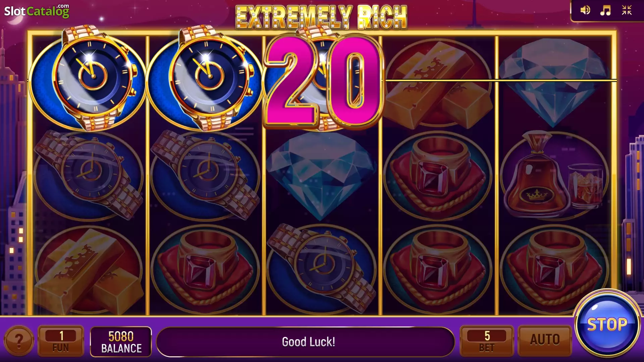This screenshot has height=362, width=644.
Task: Click the Good Luck message bar
Action: click(306, 342)
